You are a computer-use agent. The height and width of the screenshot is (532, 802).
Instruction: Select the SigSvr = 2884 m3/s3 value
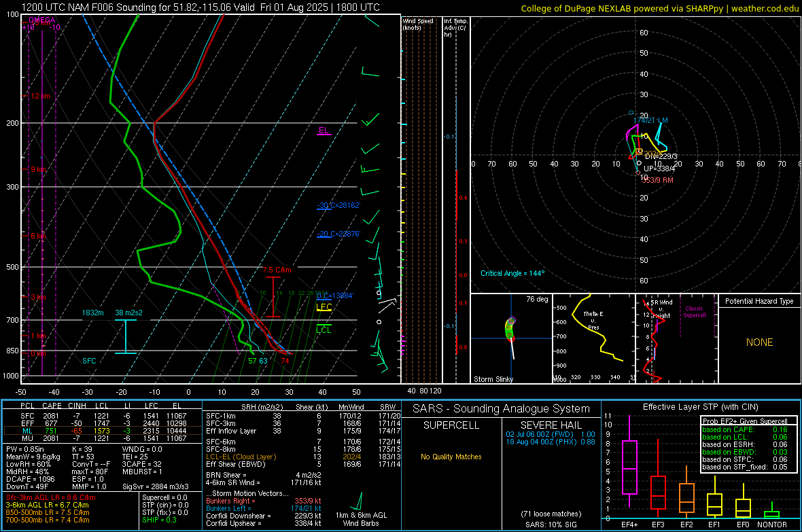click(x=156, y=486)
